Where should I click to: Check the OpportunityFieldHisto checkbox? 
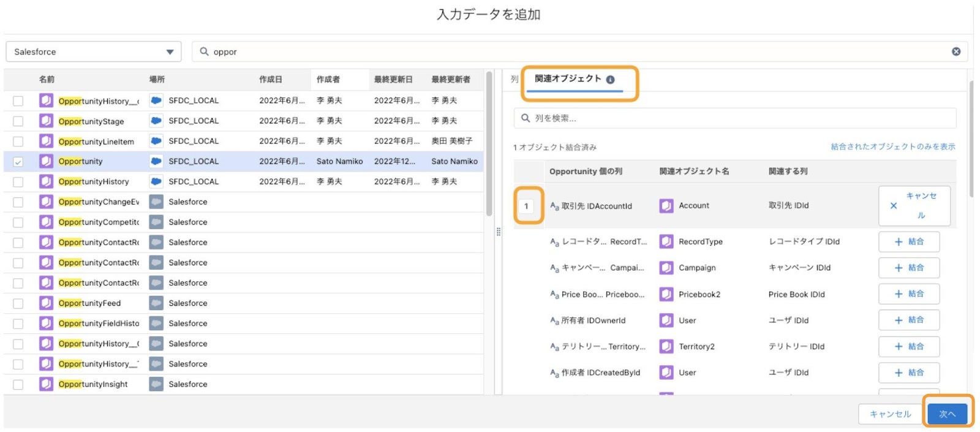(18, 324)
